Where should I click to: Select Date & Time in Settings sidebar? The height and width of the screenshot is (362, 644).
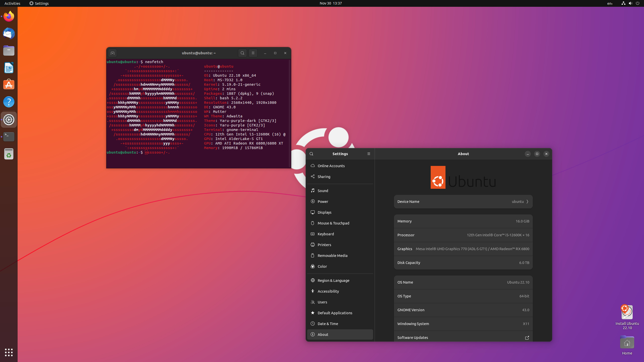click(328, 324)
